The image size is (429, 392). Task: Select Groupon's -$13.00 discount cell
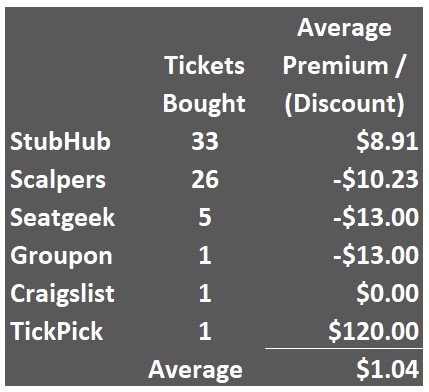(376, 256)
